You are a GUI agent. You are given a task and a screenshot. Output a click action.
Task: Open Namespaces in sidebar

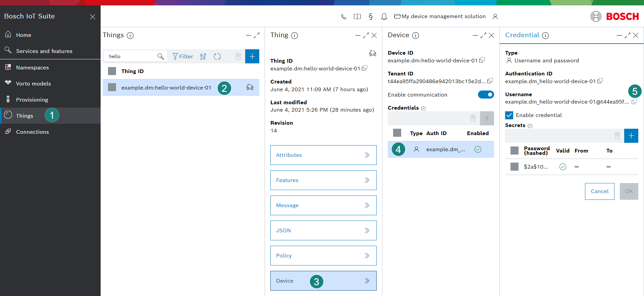(50, 67)
